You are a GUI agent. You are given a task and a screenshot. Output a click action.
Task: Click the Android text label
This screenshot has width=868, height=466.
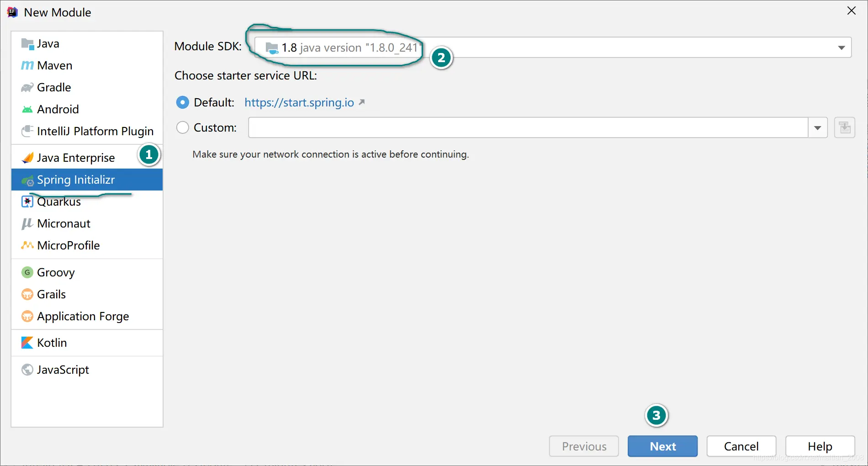click(58, 110)
